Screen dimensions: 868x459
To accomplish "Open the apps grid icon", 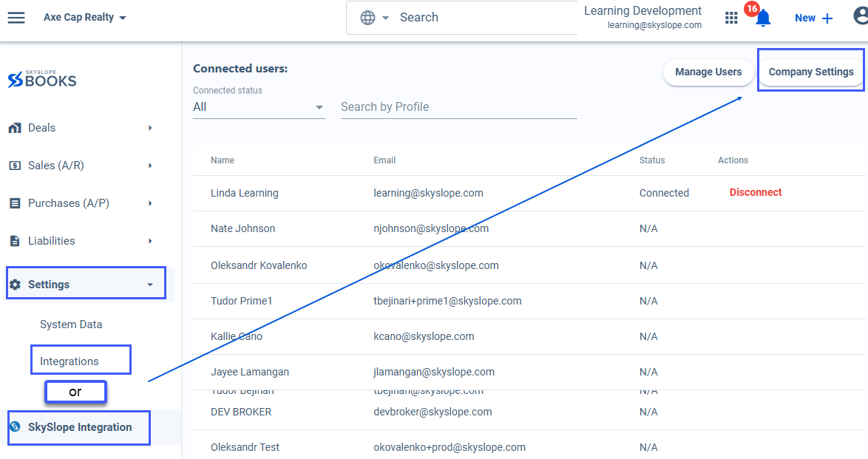I will point(731,18).
